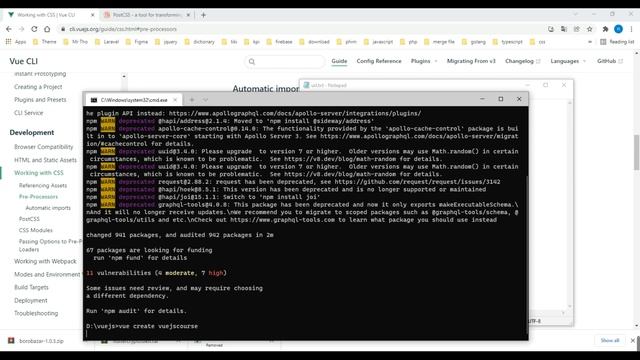The width and height of the screenshot is (640, 360).
Task: Show all downloads
Action: pyautogui.click(x=610, y=340)
